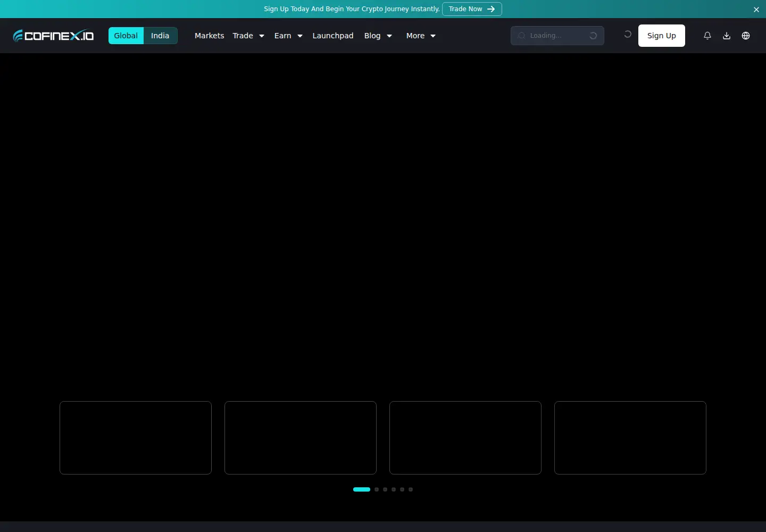This screenshot has width=766, height=532.
Task: Expand the Earn dropdown menu
Action: coord(288,36)
